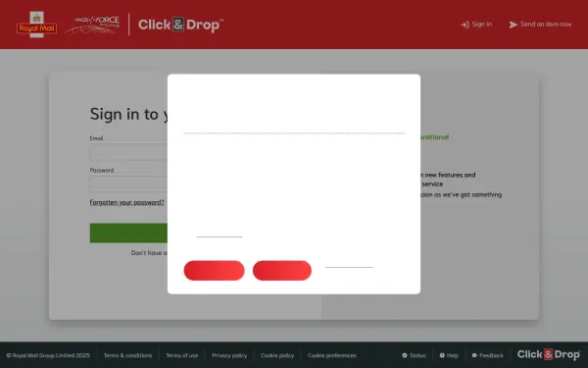Click the "Email" field label
588x368 pixels.
96,138
